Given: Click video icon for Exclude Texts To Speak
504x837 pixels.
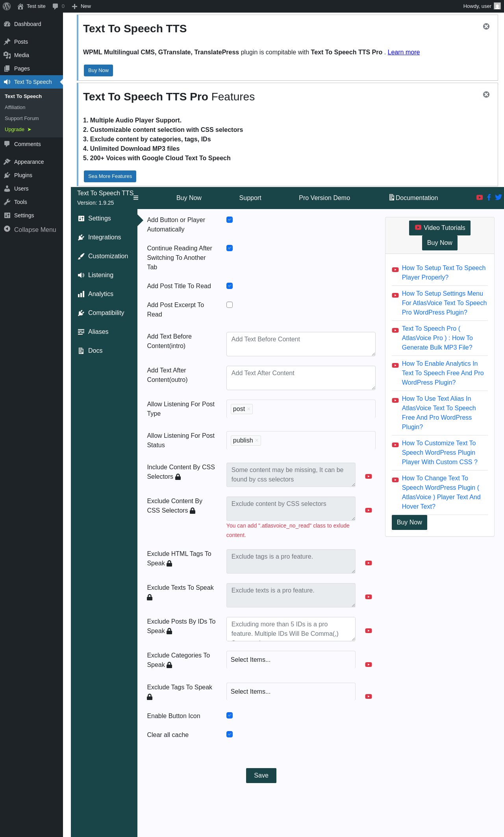Looking at the screenshot, I should pos(369,597).
